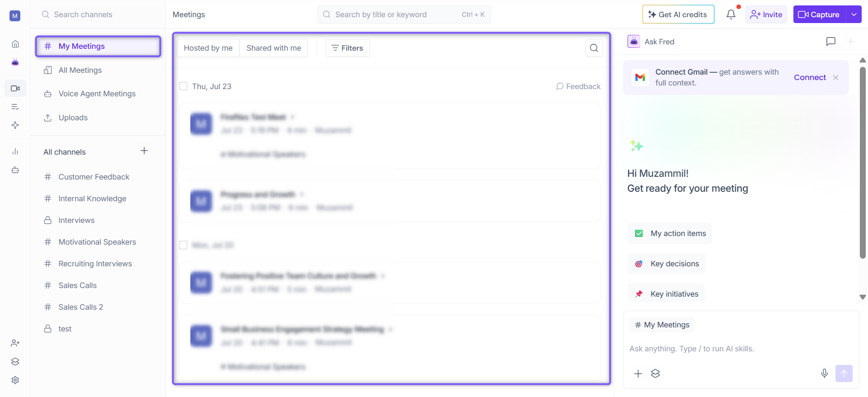Dismiss the Connect Gmail banner
This screenshot has width=868, height=397.
[x=836, y=78]
